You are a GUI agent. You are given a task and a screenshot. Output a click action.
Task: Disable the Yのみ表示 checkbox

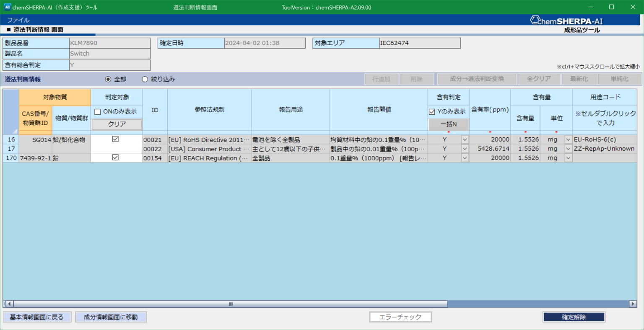431,110
